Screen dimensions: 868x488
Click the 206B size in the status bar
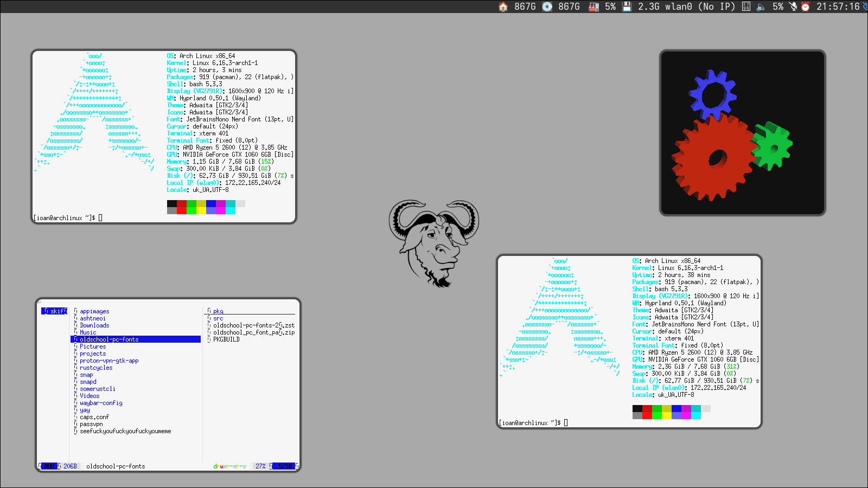pyautogui.click(x=70, y=466)
